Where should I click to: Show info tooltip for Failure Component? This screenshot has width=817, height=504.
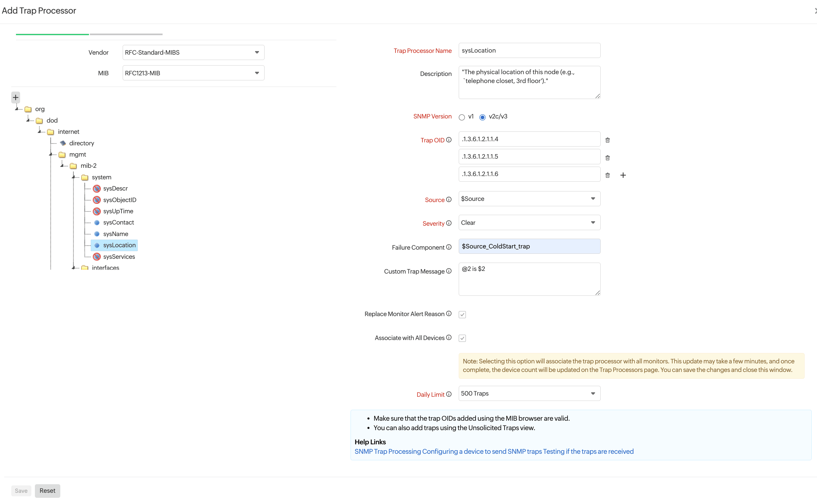(x=448, y=247)
